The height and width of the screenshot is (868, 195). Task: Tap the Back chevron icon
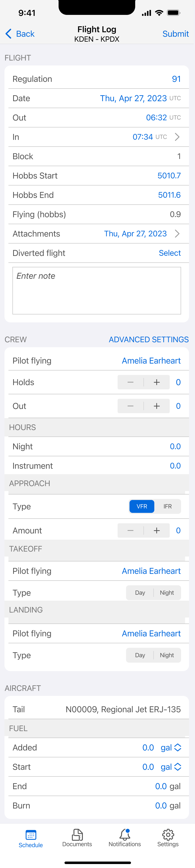[9, 34]
